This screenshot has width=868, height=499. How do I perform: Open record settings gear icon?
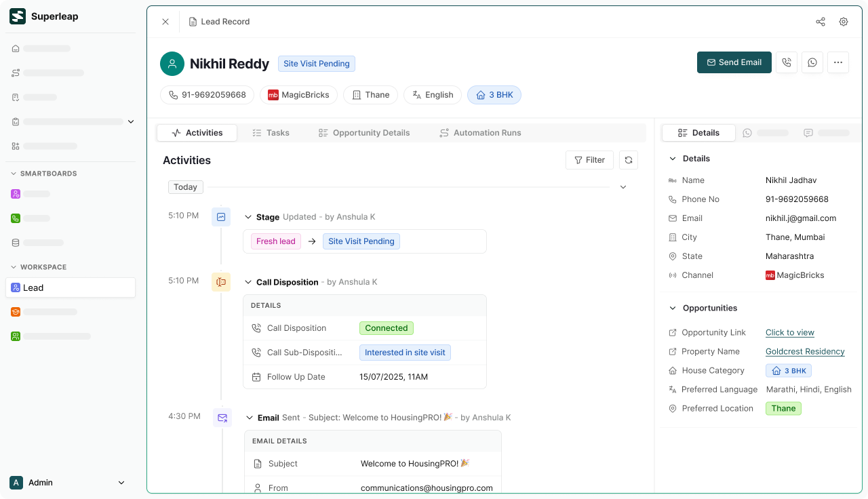844,22
